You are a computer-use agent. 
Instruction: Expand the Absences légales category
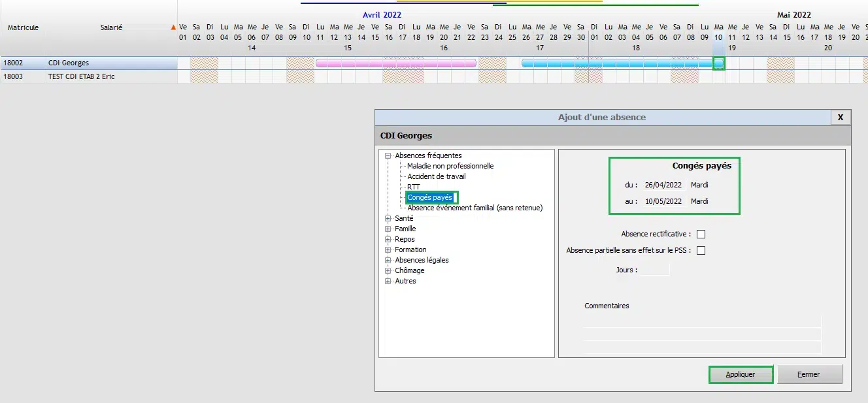click(x=388, y=260)
